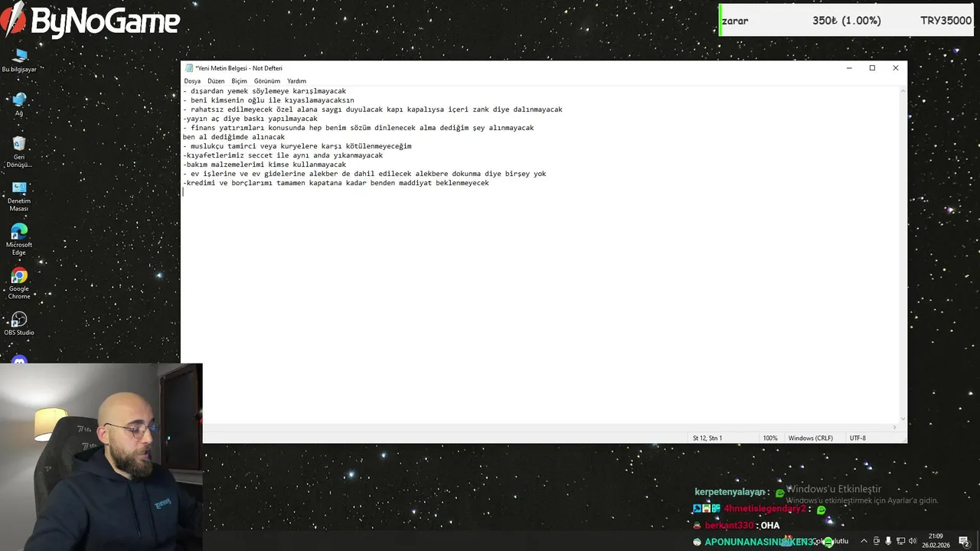Click the 'St 12, Stn 1' status entry
980x551 pixels.
[x=707, y=438]
